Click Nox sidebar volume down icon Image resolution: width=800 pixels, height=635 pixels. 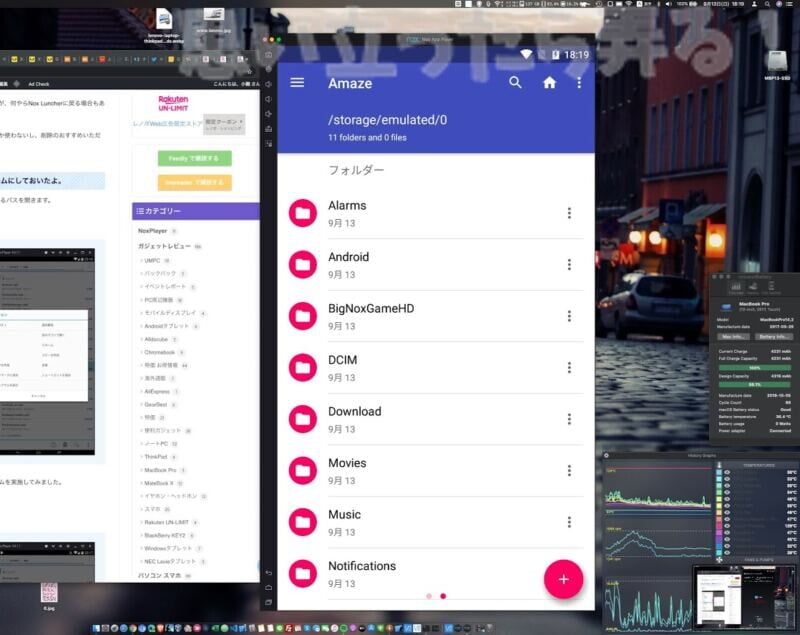(268, 99)
